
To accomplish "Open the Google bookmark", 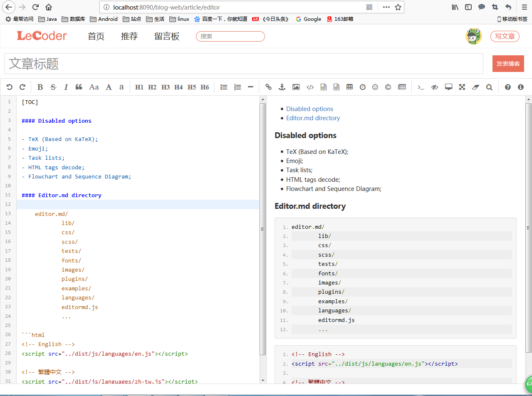I will (x=308, y=19).
